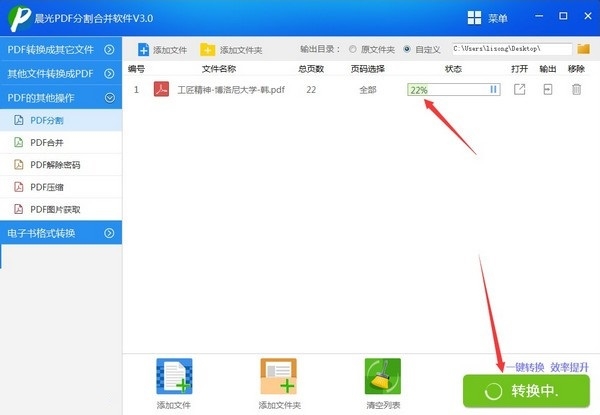Click the app logo in title bar
The width and height of the screenshot is (600, 415).
[20, 18]
